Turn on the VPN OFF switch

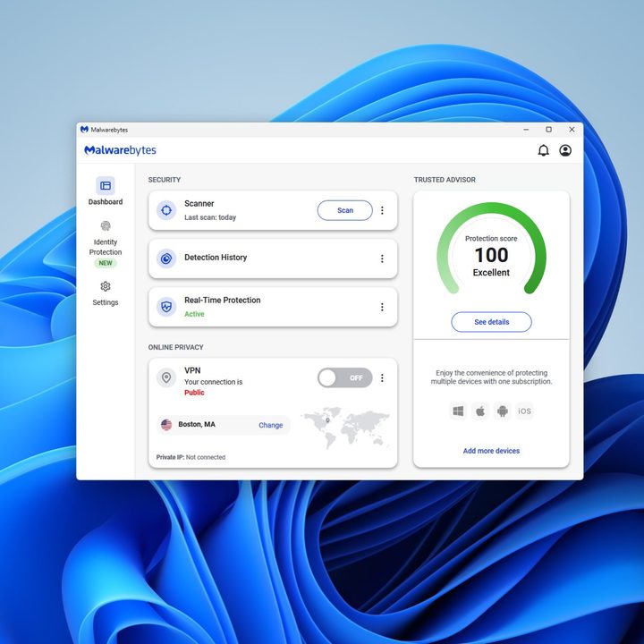coord(345,377)
